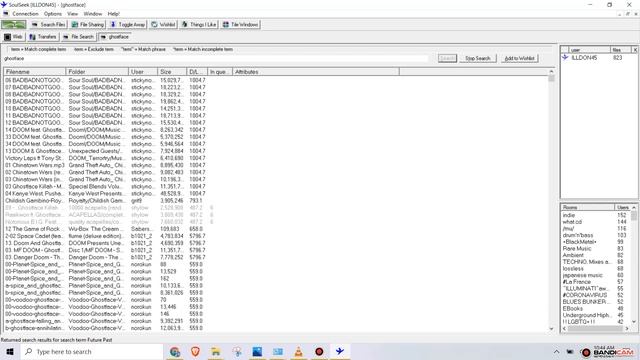This screenshot has width=640, height=360.
Task: Sort results by User column header
Action: click(x=143, y=72)
